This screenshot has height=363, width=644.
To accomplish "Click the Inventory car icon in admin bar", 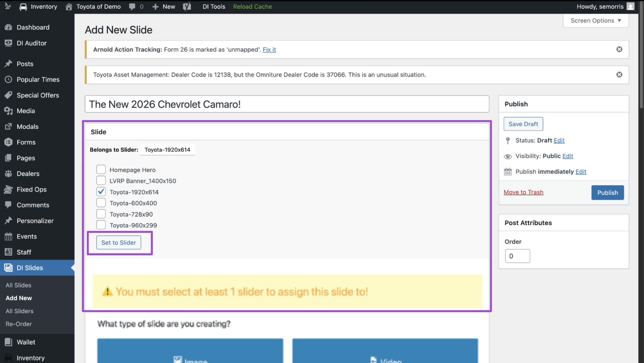I will (23, 7).
